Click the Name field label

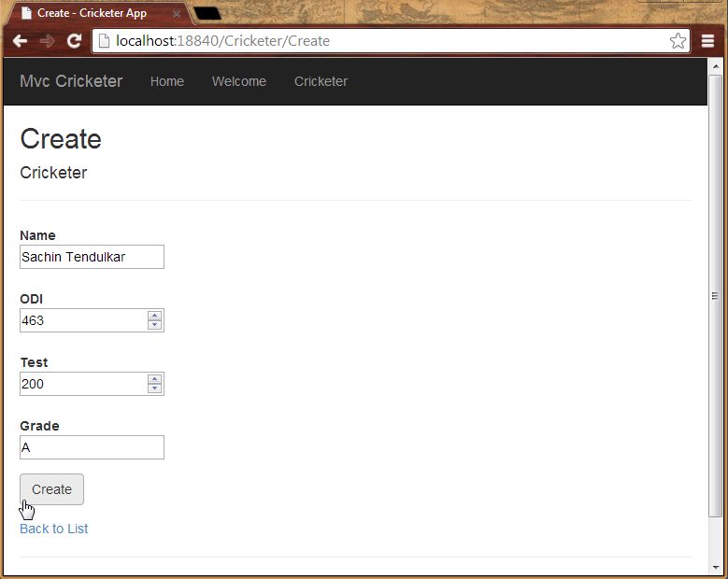[37, 235]
